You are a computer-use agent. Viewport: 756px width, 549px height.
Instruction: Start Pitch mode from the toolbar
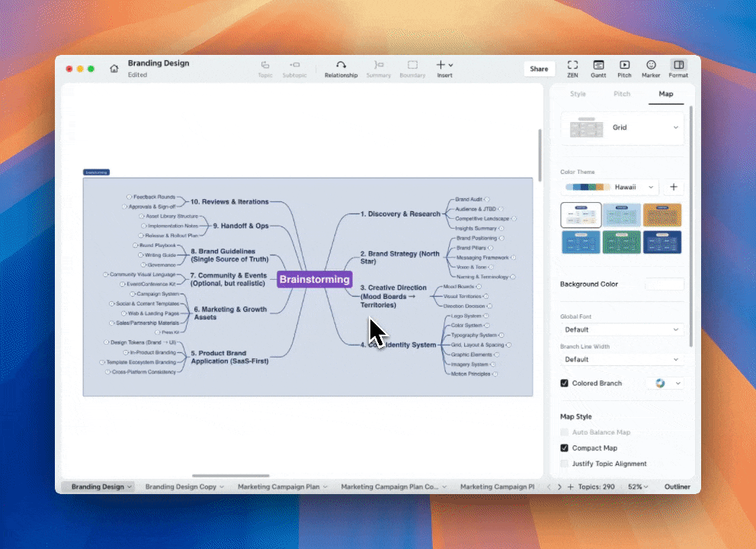tap(624, 69)
